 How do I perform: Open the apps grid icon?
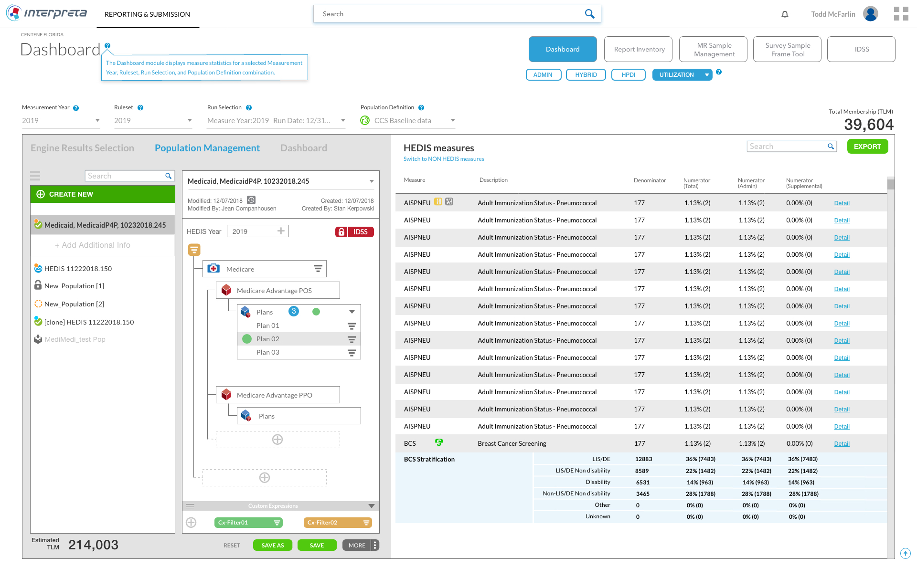point(901,14)
